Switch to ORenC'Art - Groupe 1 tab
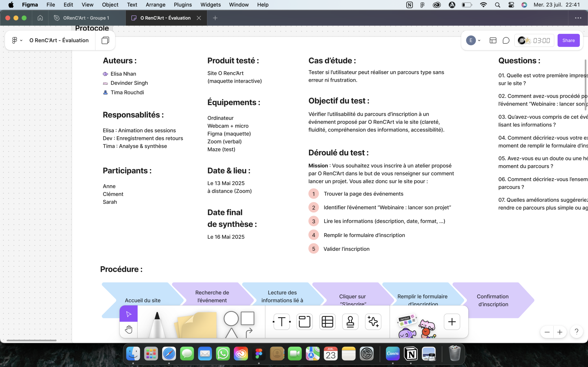The image size is (588, 367). click(86, 18)
